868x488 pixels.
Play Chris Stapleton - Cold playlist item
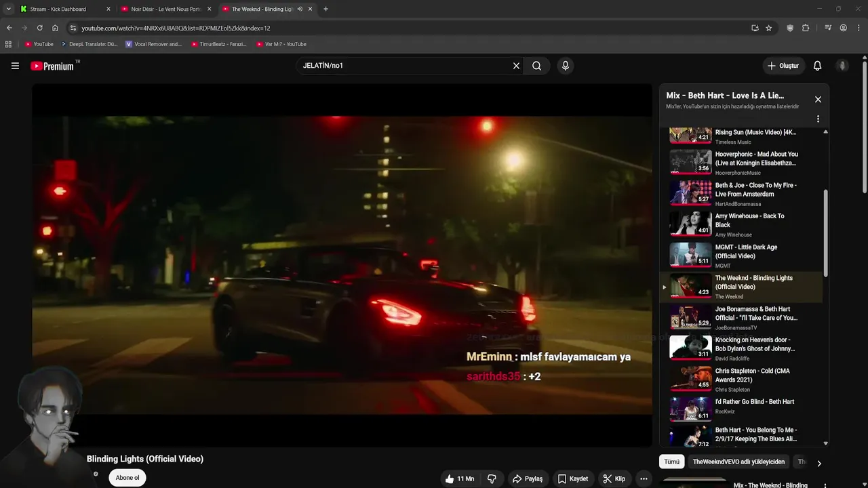743,380
